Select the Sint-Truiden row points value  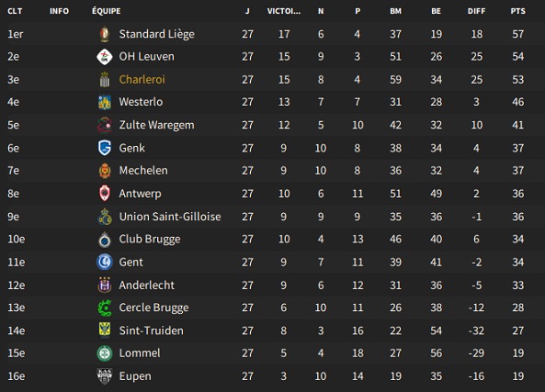coord(518,330)
